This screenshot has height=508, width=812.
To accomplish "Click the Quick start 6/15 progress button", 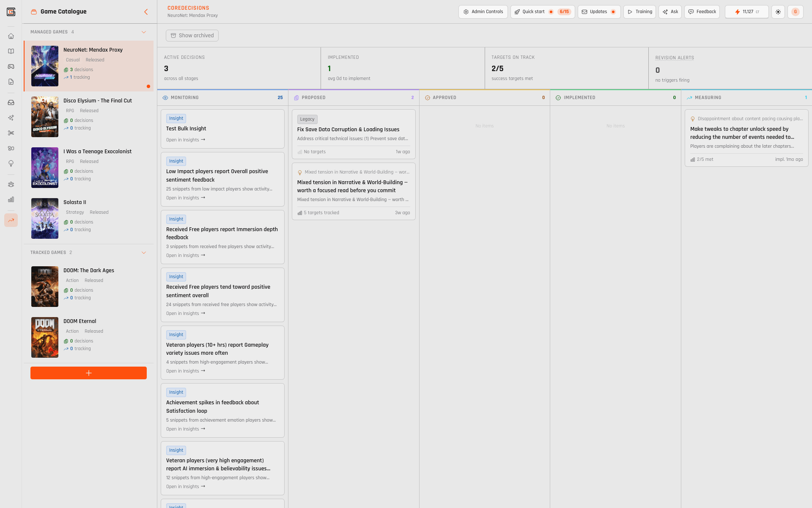I will click(542, 12).
